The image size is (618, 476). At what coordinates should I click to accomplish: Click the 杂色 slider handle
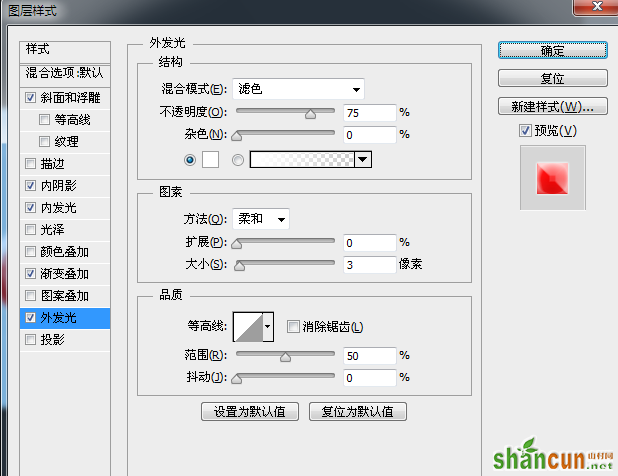pos(236,136)
